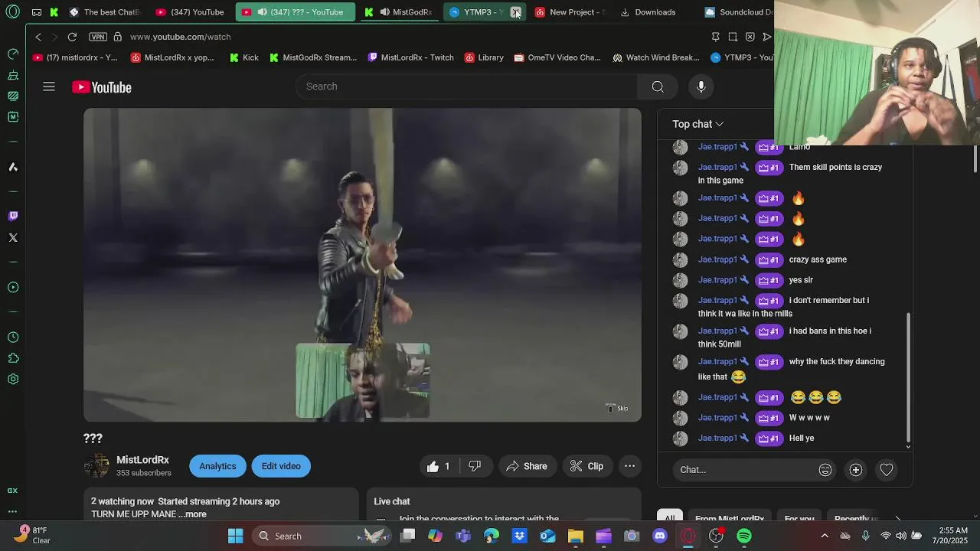Open extensions cube icon in sidebar
Image resolution: width=980 pixels, height=551 pixels.
[x=13, y=358]
